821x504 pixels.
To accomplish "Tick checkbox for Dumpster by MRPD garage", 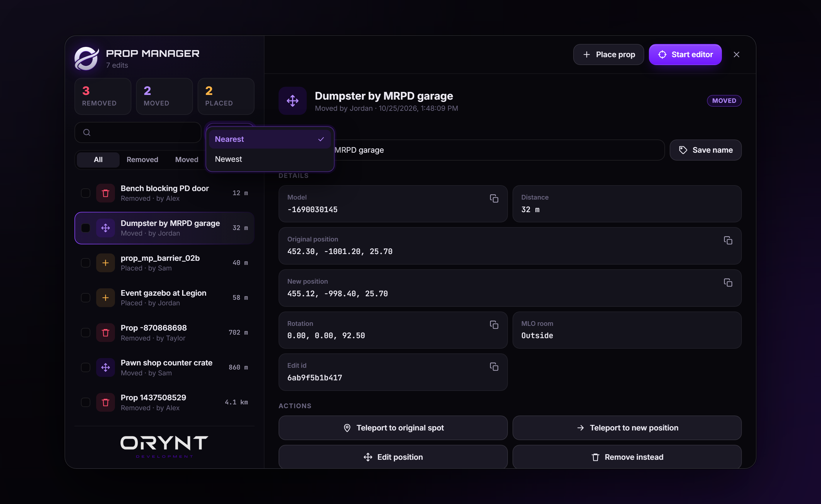I will pos(86,228).
